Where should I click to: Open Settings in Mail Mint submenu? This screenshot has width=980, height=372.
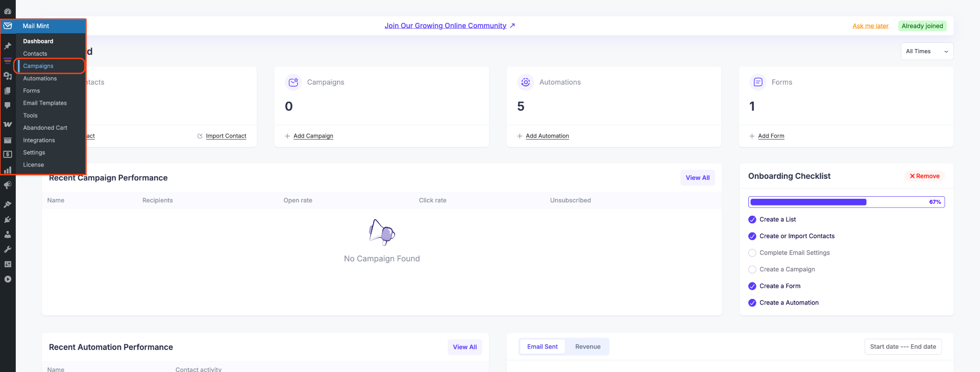click(34, 152)
